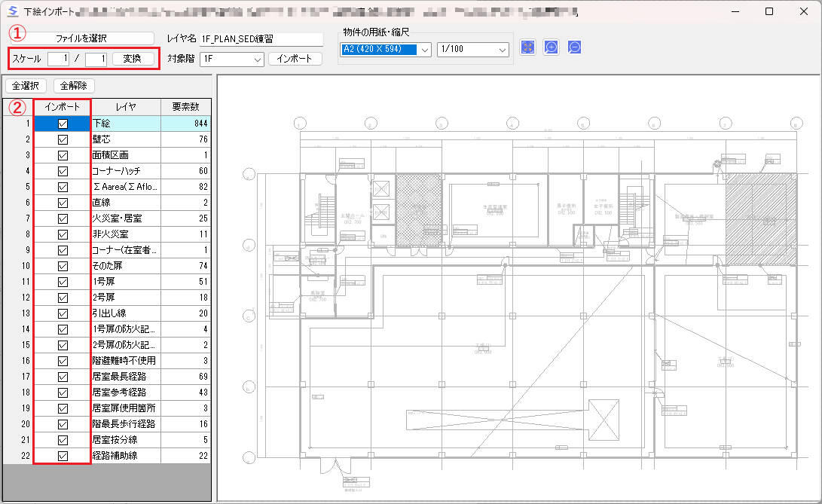Select the 居室最長経路 layer name cell
The image size is (822, 504).
[x=126, y=377]
